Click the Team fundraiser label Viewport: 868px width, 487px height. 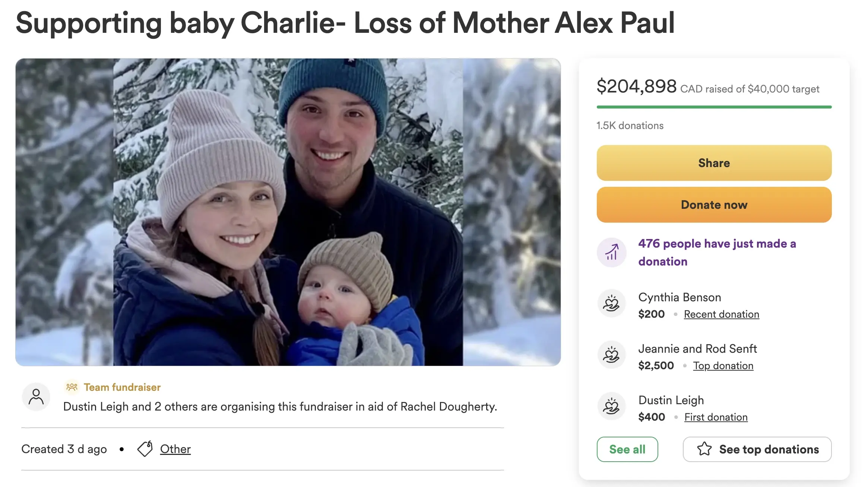[x=122, y=387]
